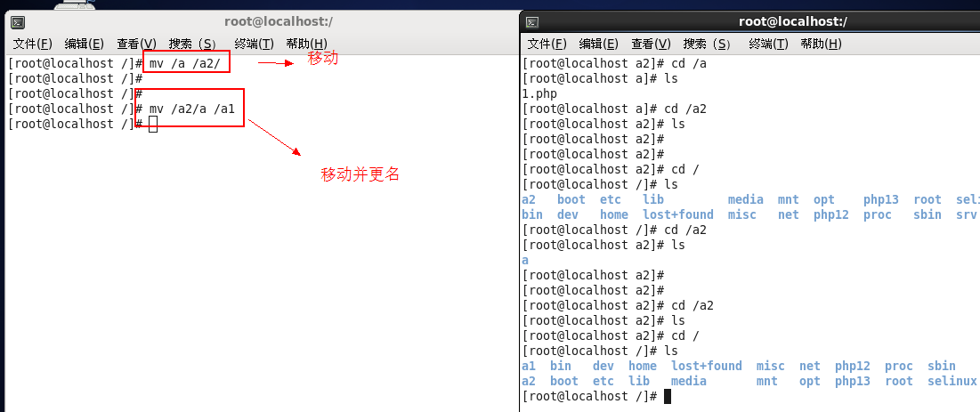This screenshot has width=980, height=412.
Task: Open 终端(T) menu in right terminal
Action: [x=768, y=44]
